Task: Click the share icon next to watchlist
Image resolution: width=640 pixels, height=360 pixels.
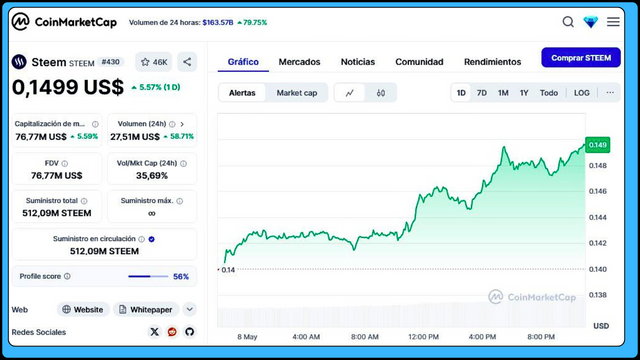Action: [187, 62]
